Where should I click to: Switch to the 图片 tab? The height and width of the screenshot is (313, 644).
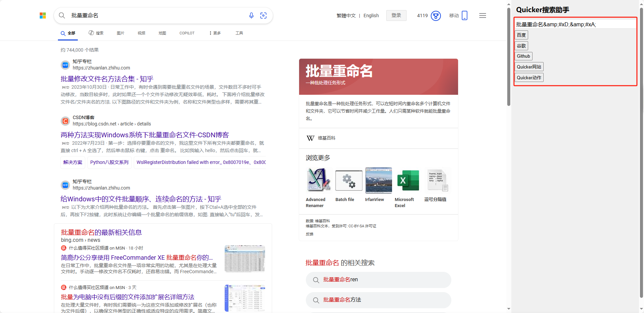coord(121,33)
